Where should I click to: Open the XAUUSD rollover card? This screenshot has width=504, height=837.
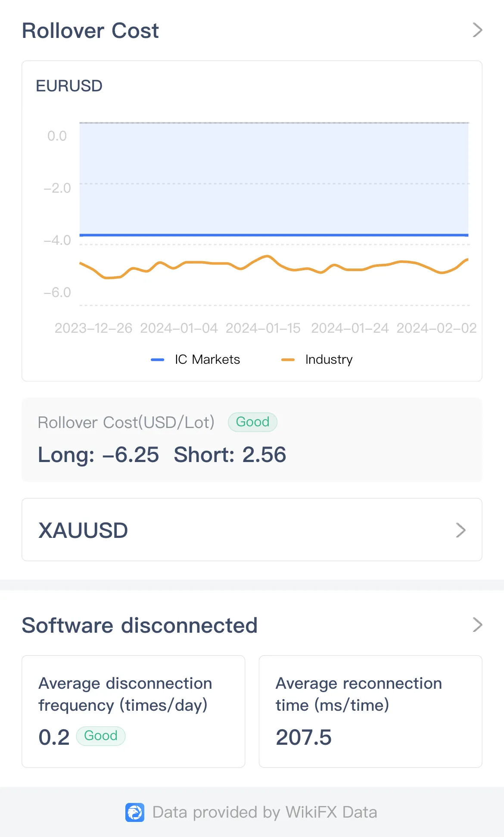(x=252, y=530)
